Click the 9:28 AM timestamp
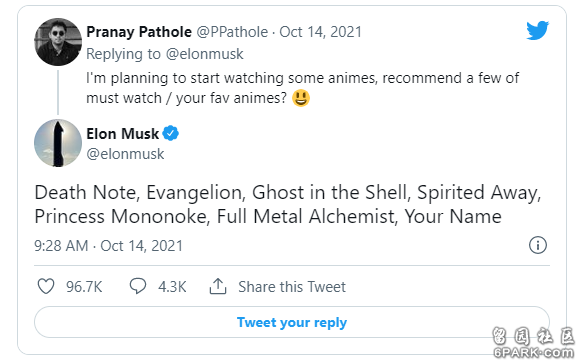Image resolution: width=580 pixels, height=360 pixels. pos(61,246)
